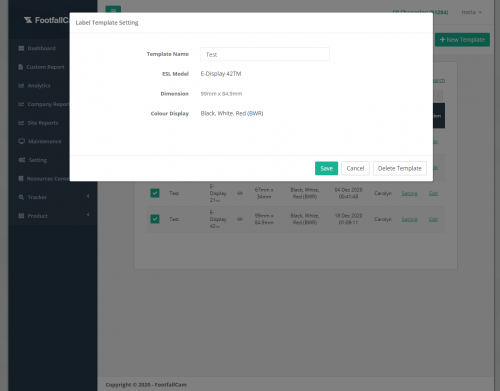Edit the Template Name input field
Viewport: 500px width, 391px height.
(265, 54)
